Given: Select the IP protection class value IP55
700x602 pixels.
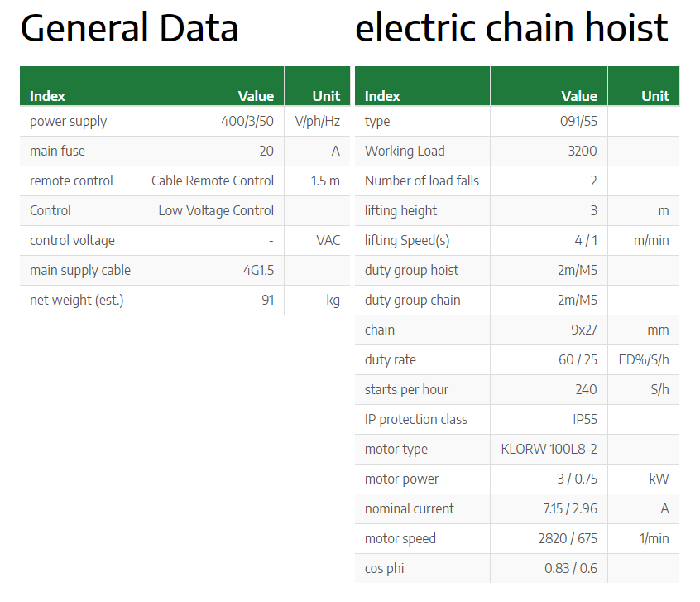Looking at the screenshot, I should click(585, 419).
